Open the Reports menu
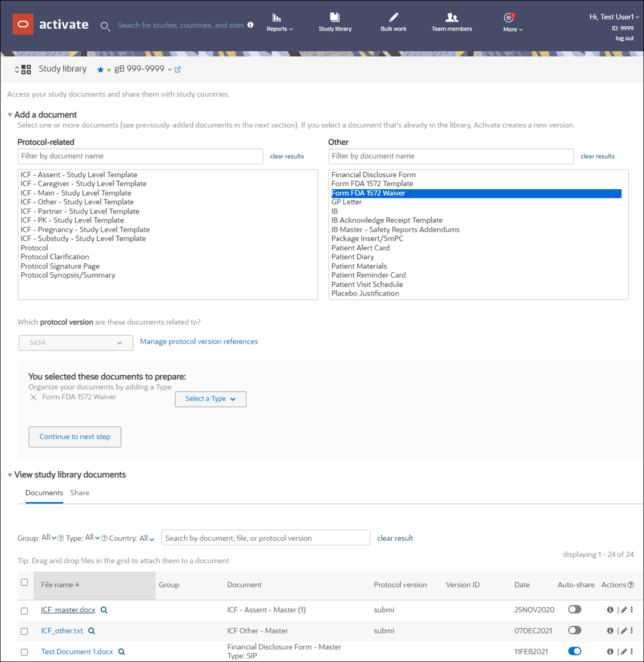644x662 pixels. click(280, 23)
